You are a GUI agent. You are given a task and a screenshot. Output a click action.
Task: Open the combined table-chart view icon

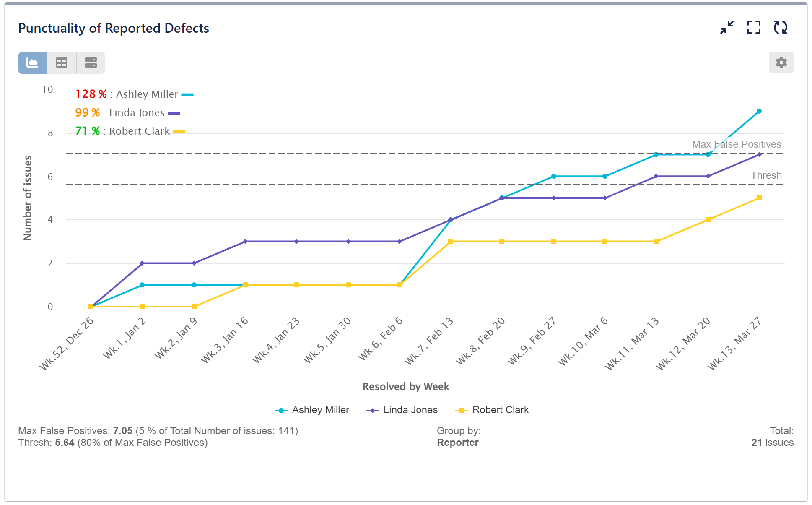91,62
